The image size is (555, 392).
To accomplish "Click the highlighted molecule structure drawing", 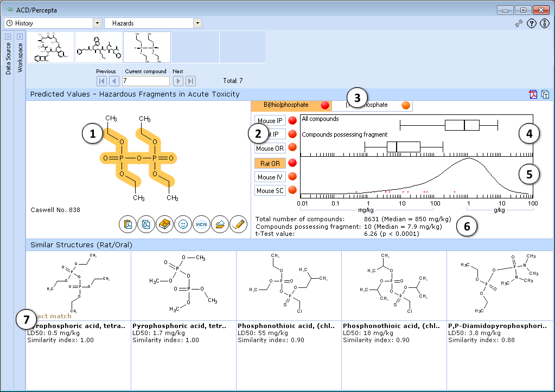I will click(139, 158).
